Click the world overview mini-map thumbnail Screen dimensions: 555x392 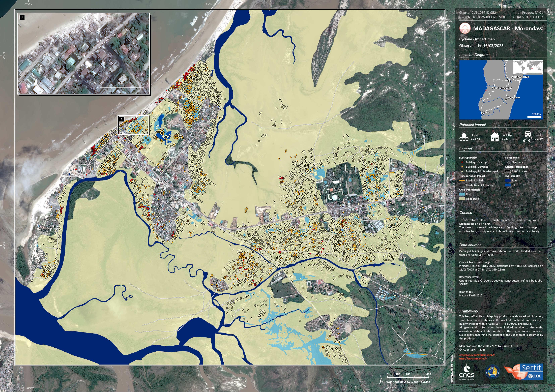[528, 67]
